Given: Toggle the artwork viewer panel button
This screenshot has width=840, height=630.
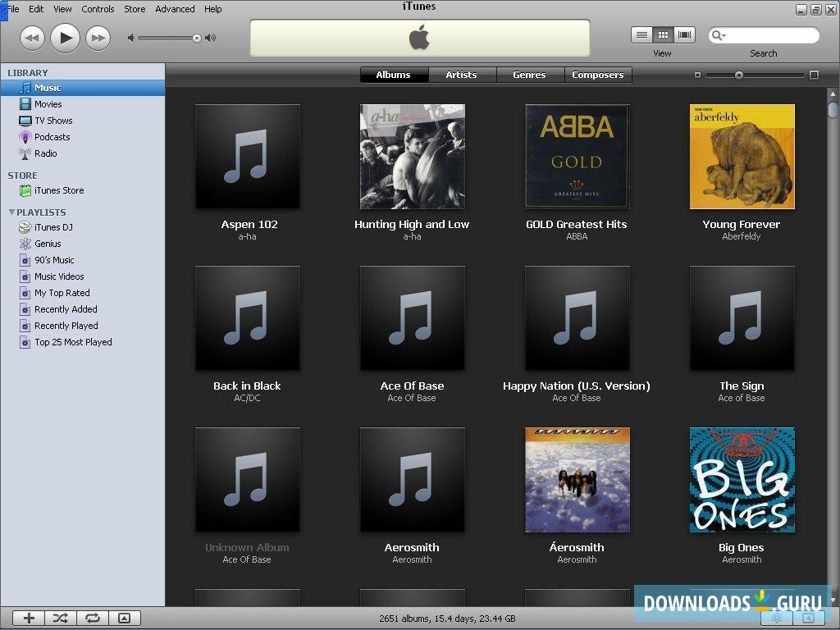Looking at the screenshot, I should coord(125,619).
